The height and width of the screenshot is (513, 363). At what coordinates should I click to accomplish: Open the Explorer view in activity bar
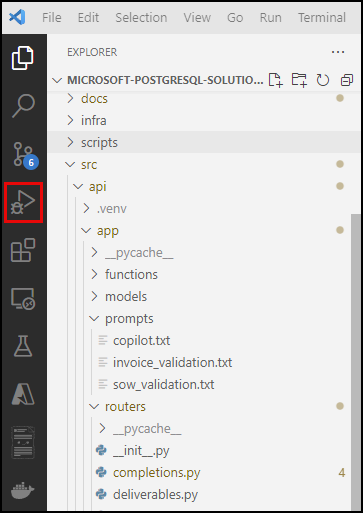23,58
